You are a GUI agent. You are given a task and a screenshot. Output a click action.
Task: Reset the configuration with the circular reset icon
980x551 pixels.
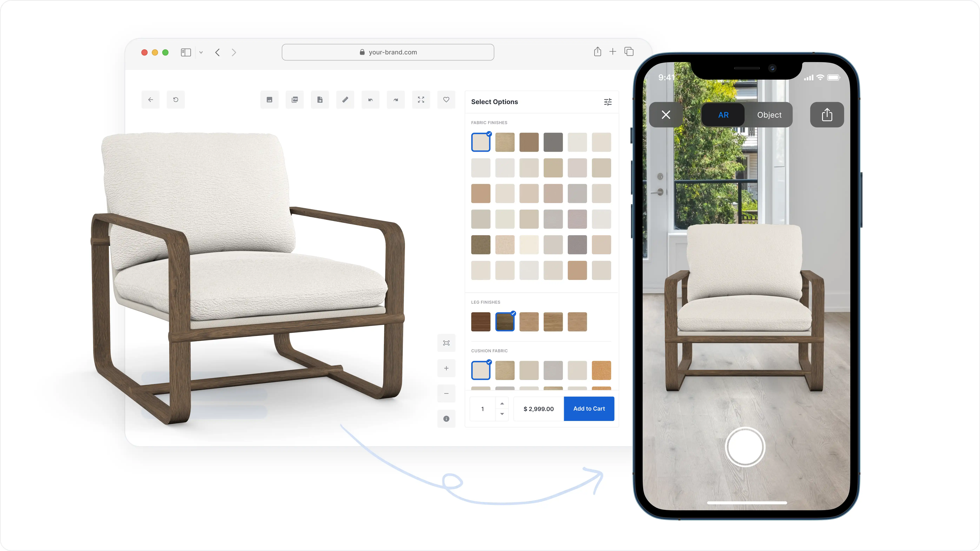tap(176, 100)
